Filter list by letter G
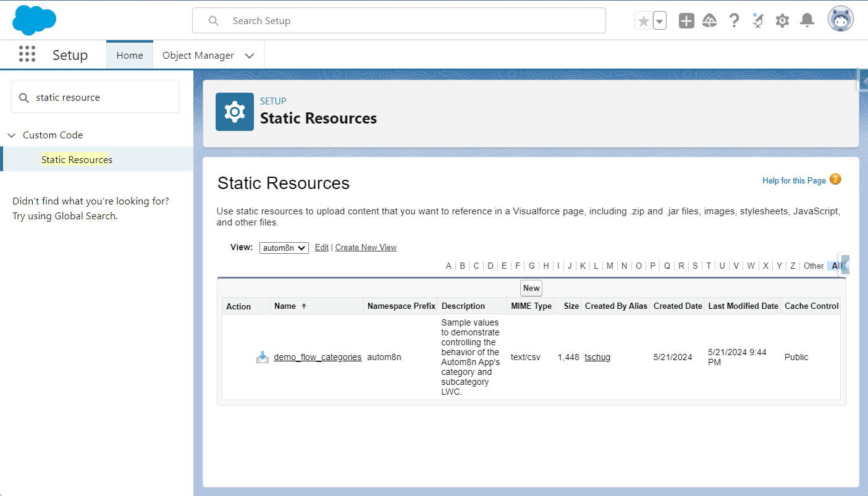 coord(531,266)
